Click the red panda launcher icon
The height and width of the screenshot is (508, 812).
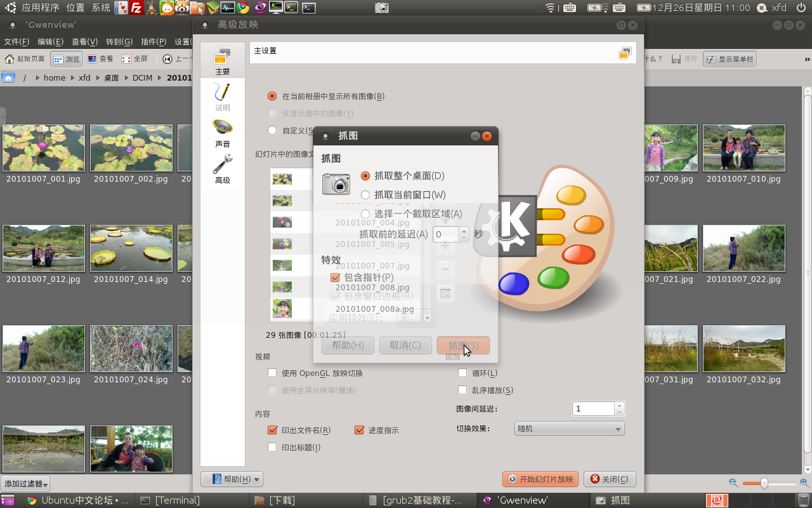tap(181, 8)
